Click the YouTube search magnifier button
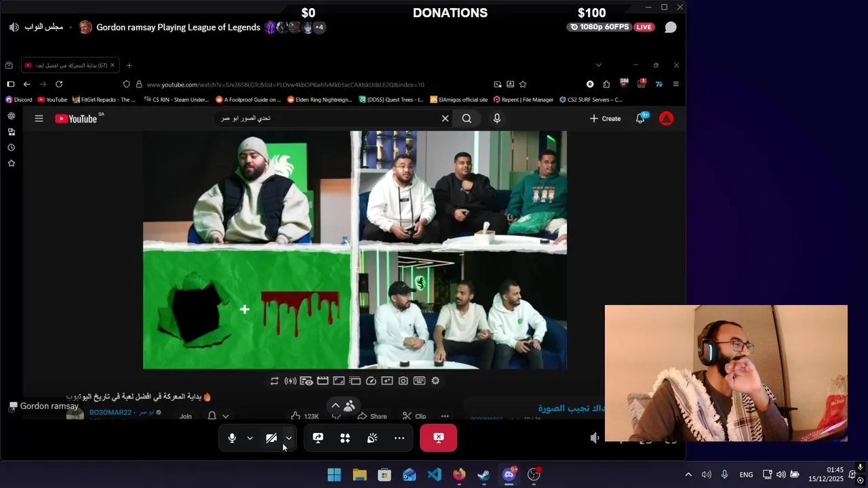Viewport: 868px width, 488px height. click(467, 119)
